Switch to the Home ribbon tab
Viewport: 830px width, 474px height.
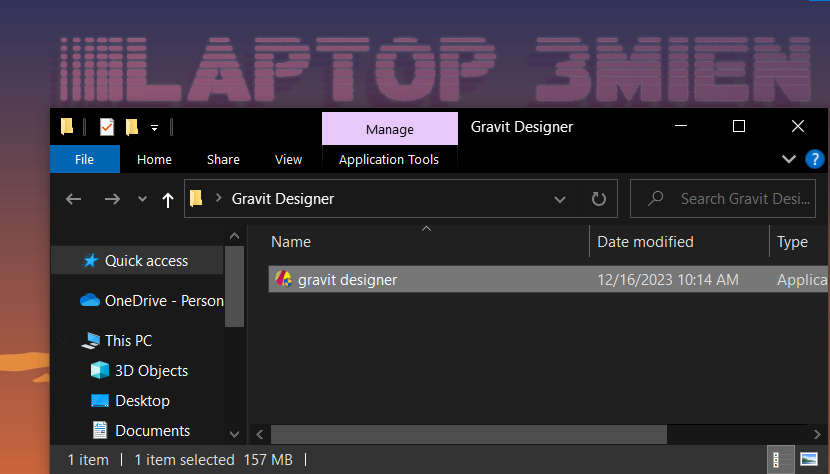[x=154, y=159]
